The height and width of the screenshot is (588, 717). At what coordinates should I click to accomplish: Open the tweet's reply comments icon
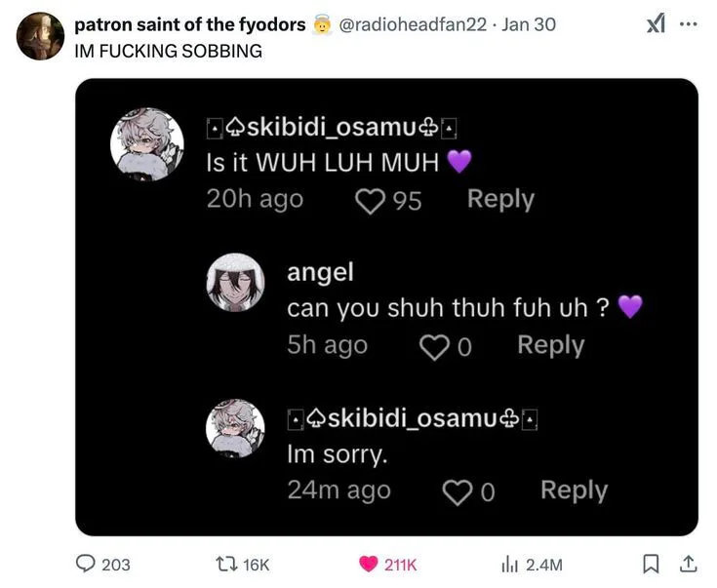coord(88,564)
